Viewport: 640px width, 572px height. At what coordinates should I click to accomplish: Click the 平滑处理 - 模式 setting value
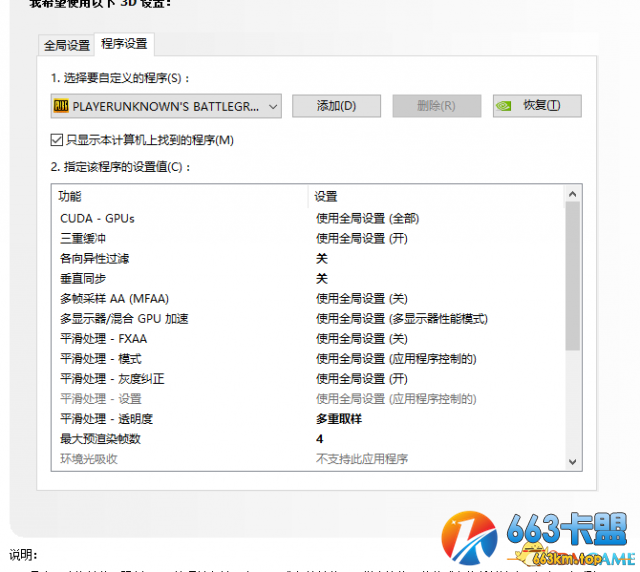tap(396, 359)
